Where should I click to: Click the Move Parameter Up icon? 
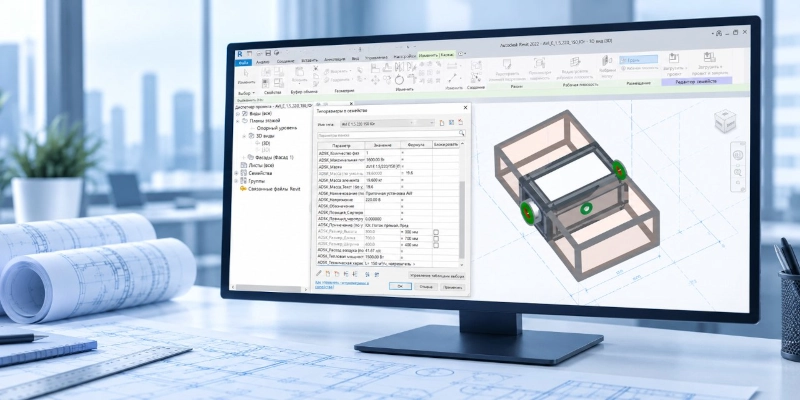346,274
